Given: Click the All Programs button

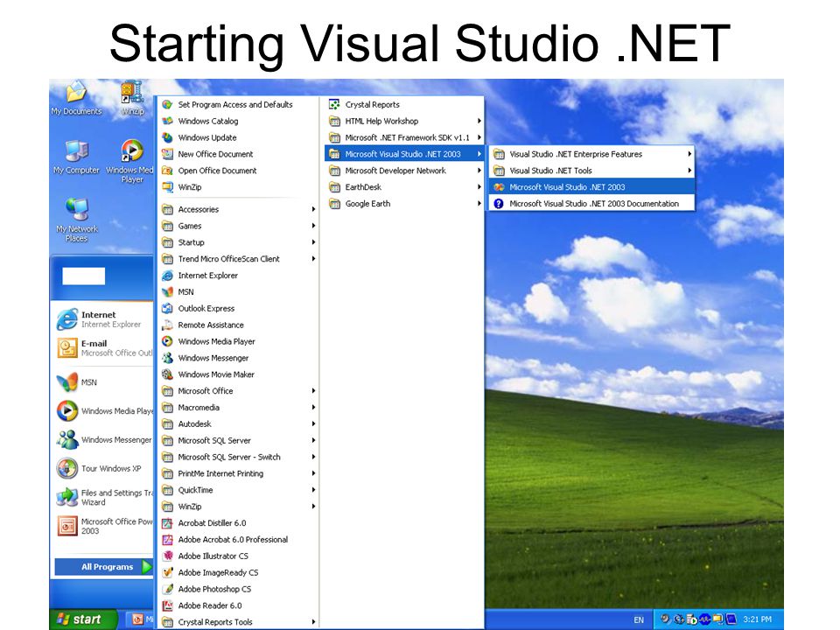Looking at the screenshot, I should tap(103, 567).
